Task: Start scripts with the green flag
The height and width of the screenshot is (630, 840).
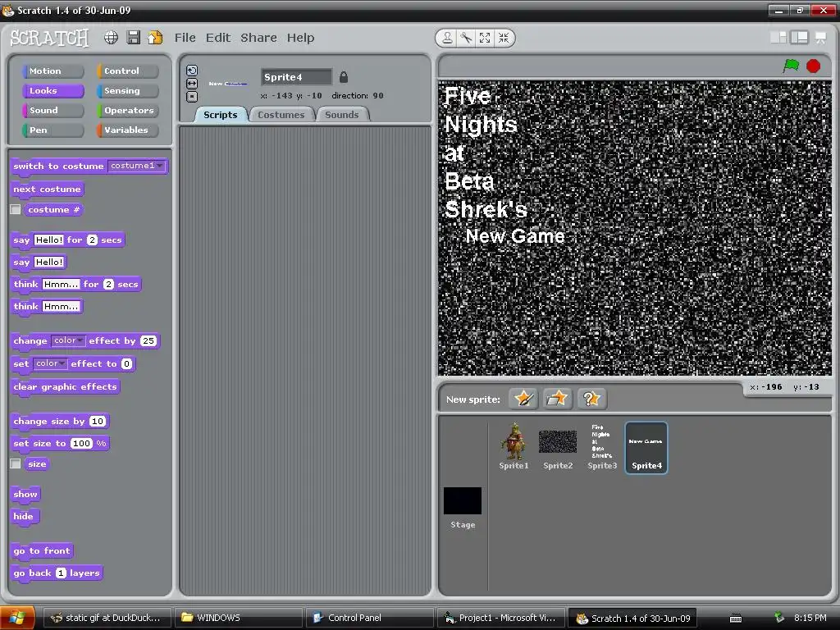Action: (x=791, y=66)
